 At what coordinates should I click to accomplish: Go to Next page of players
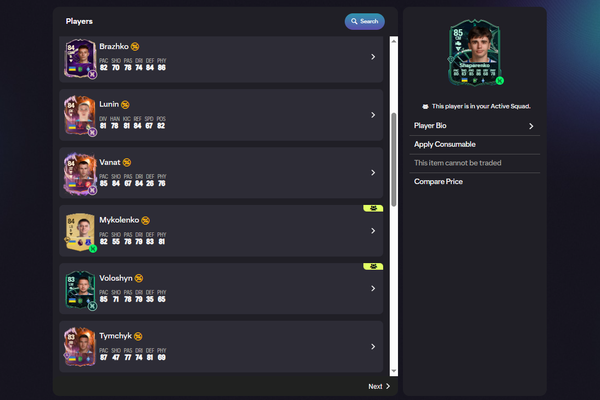point(380,386)
